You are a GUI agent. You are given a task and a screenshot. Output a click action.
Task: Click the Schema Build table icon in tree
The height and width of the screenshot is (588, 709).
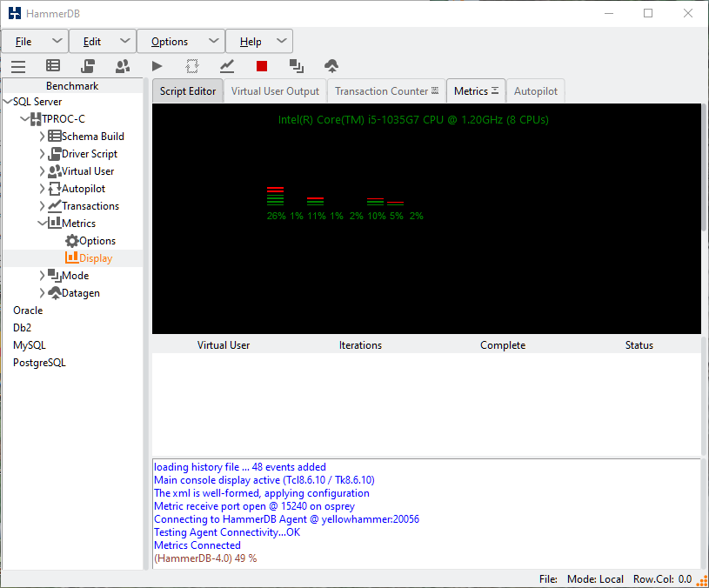click(x=54, y=136)
